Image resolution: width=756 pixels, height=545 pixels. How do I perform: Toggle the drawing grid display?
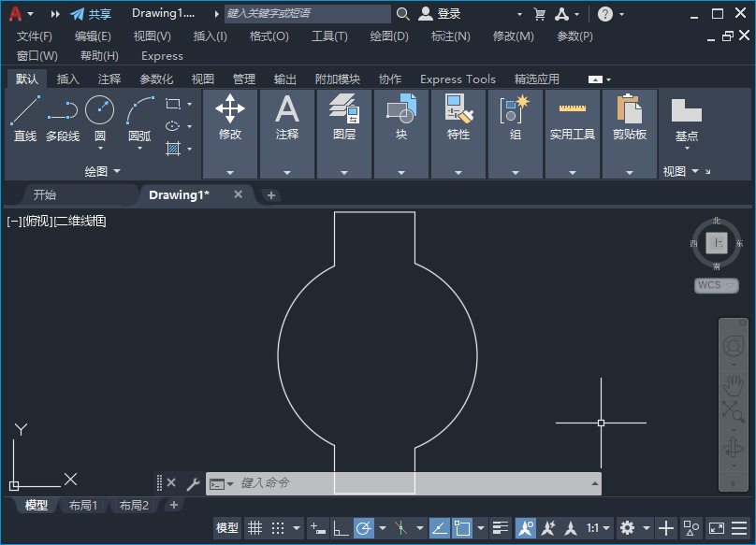(255, 528)
